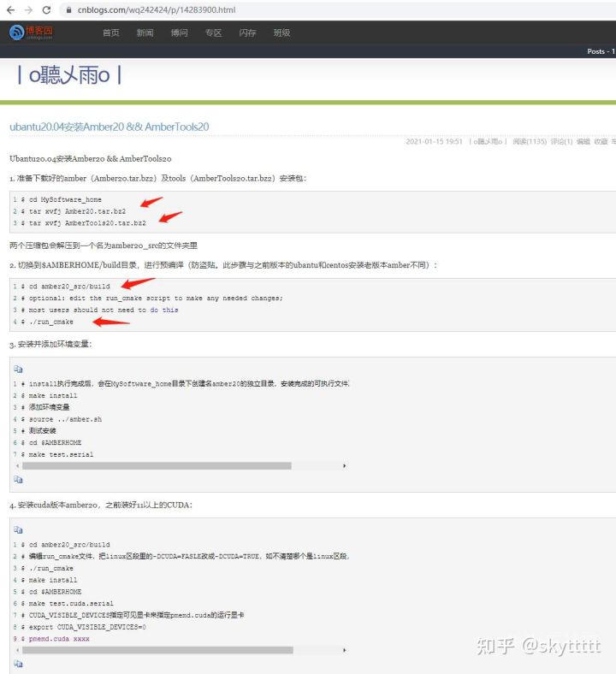Open the 专区 nav item
This screenshot has height=674, width=616.
[x=213, y=33]
